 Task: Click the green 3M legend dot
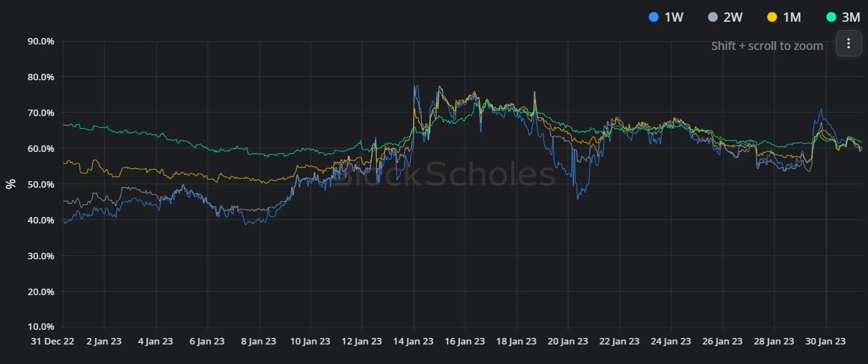[831, 17]
